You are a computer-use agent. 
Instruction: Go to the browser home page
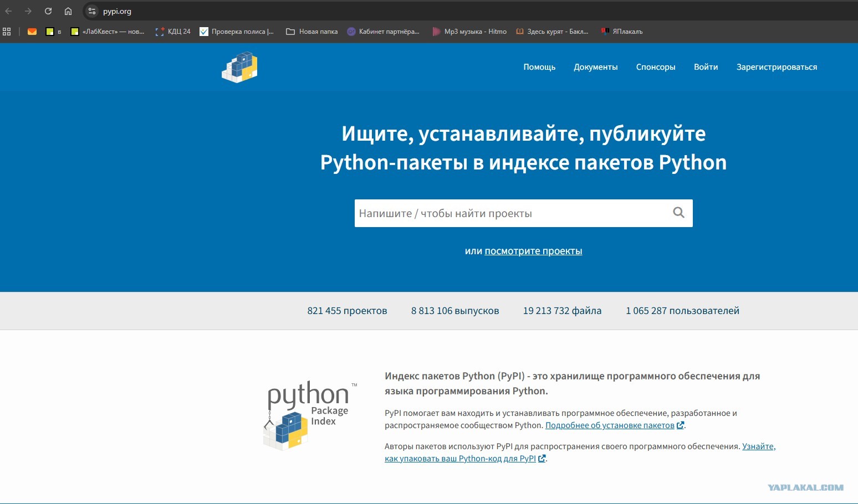(x=68, y=11)
